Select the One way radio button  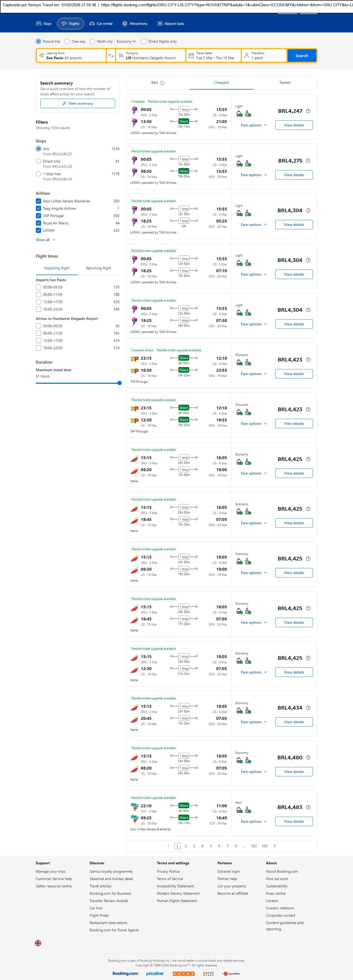coord(67,41)
